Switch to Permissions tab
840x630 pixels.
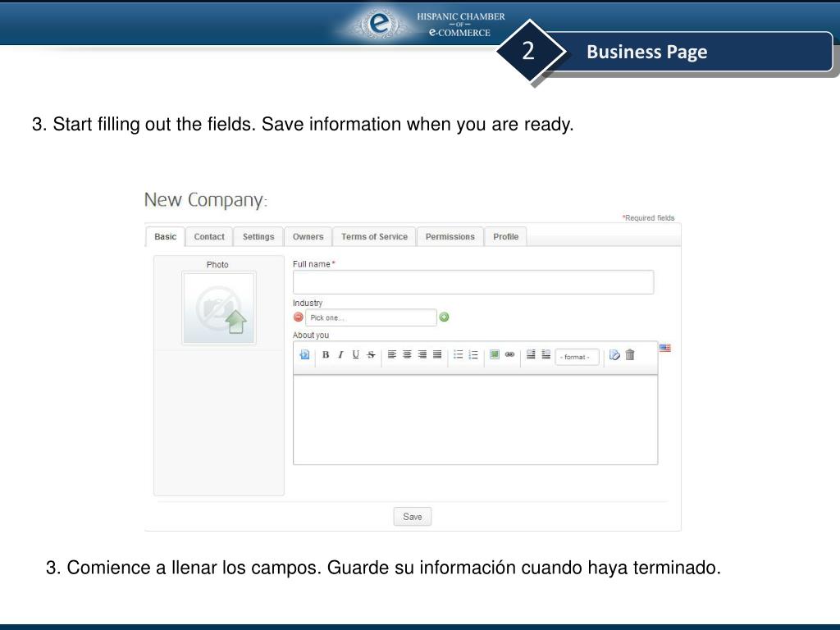tap(450, 237)
